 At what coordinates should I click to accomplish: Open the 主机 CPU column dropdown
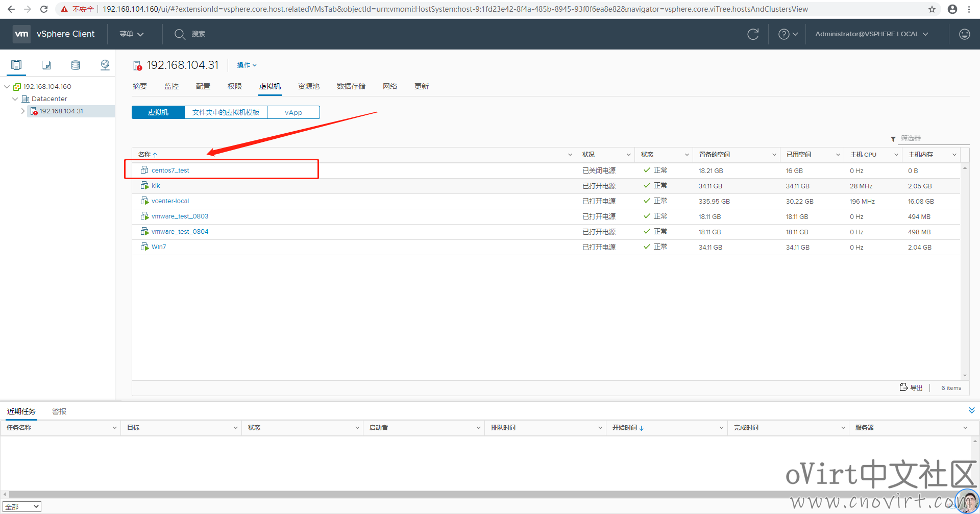(x=896, y=155)
